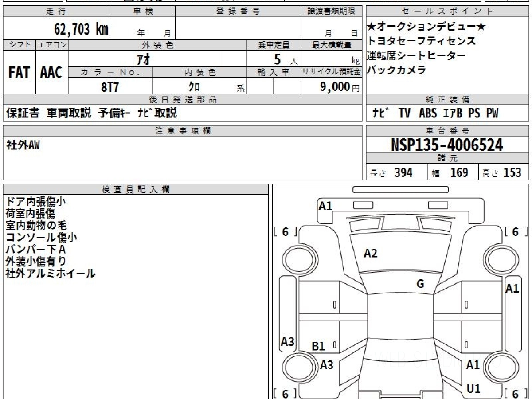
Task: Select the U1 mark on the diagram
Action: [473, 389]
